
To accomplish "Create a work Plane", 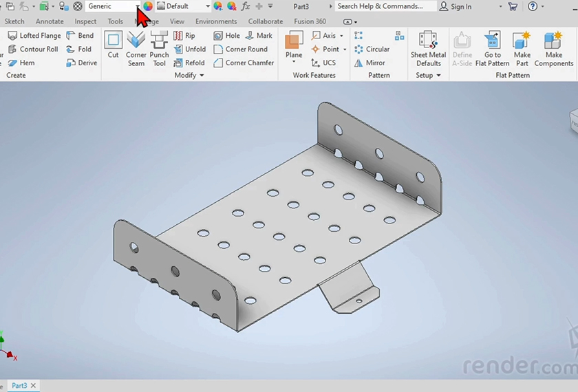I will pyautogui.click(x=294, y=47).
